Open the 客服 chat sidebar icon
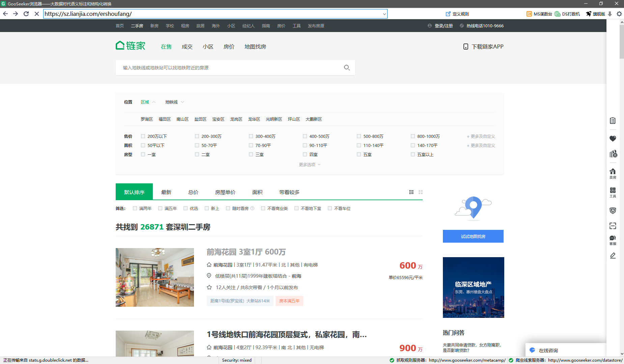The height and width of the screenshot is (364, 624). point(613,240)
